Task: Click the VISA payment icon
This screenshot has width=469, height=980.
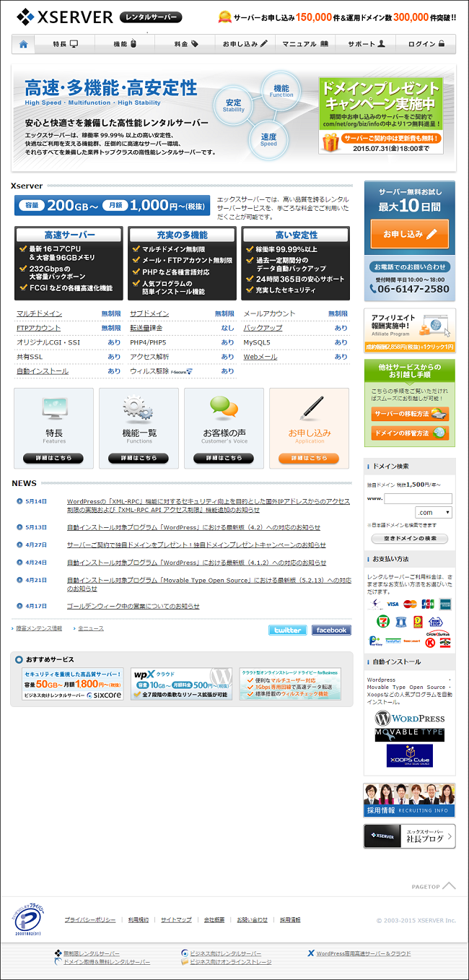Action: tap(393, 604)
